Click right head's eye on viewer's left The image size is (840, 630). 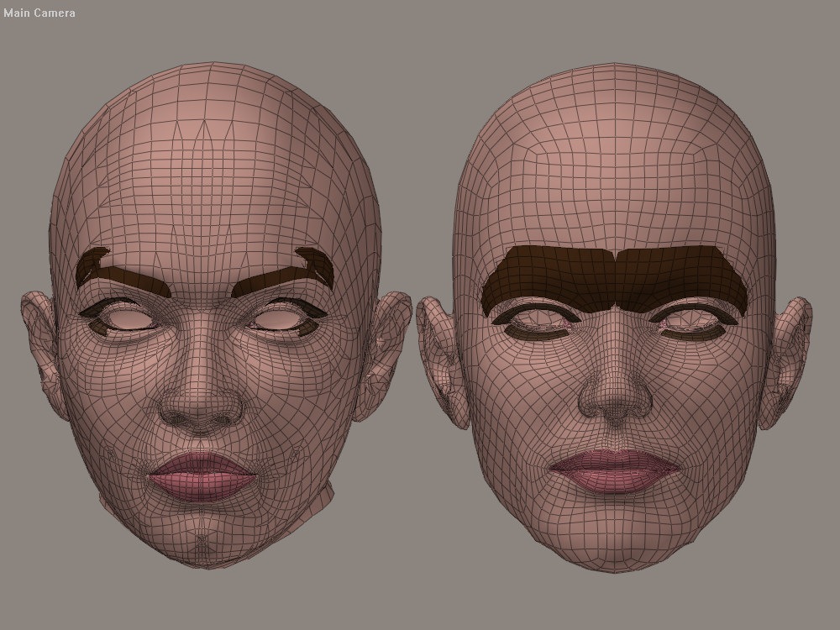(x=533, y=321)
